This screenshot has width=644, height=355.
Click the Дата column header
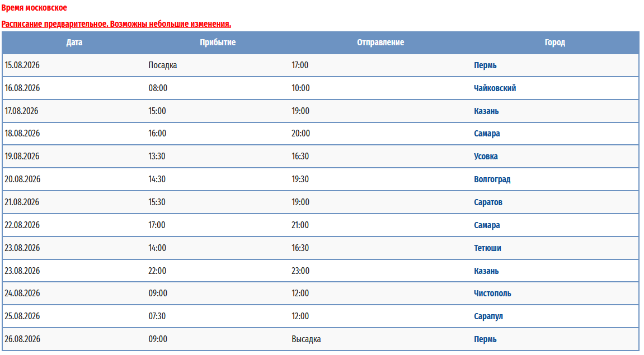[x=74, y=42]
